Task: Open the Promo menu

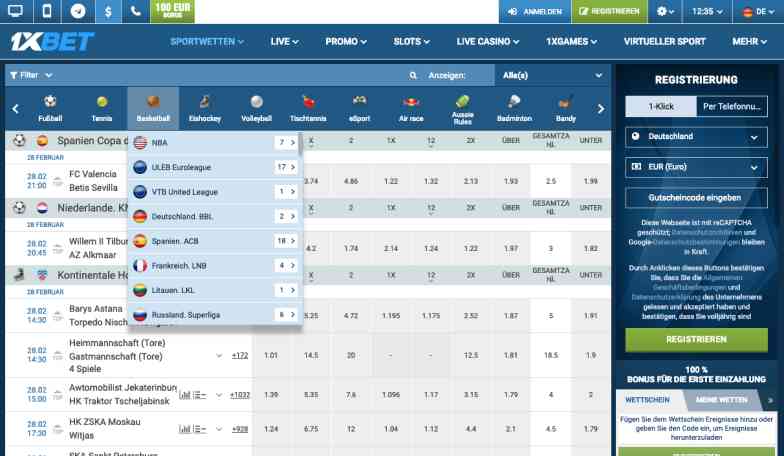Action: (346, 42)
